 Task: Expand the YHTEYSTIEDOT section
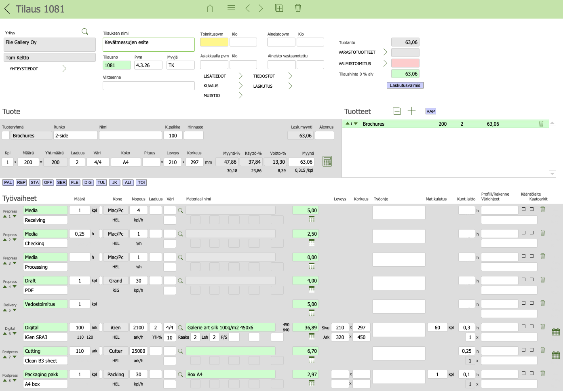pyautogui.click(x=64, y=69)
